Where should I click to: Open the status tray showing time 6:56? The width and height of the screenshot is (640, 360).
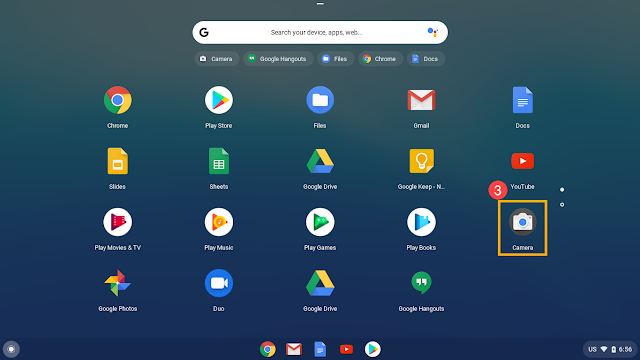pos(610,349)
